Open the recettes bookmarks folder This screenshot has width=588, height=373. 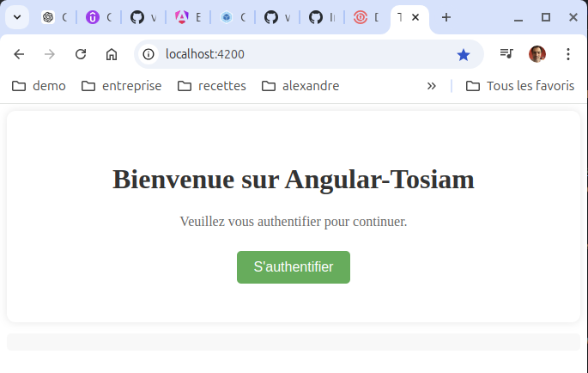[212, 86]
